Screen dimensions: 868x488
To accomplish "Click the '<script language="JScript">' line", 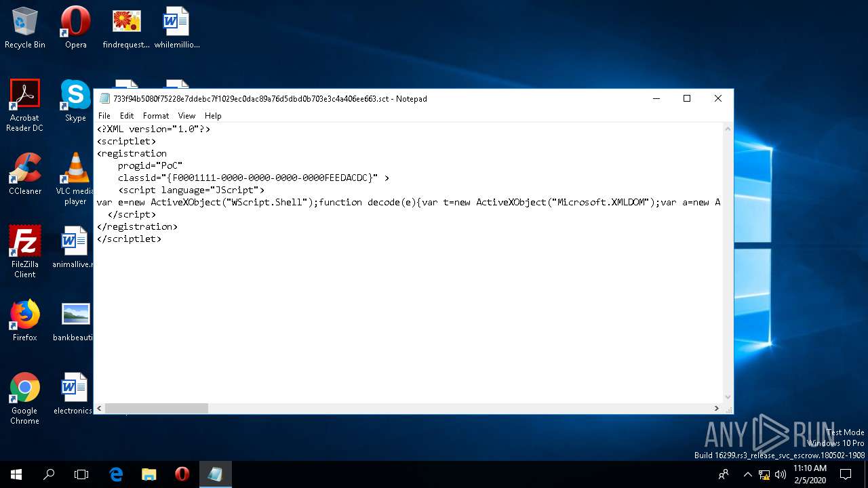I will click(x=191, y=190).
